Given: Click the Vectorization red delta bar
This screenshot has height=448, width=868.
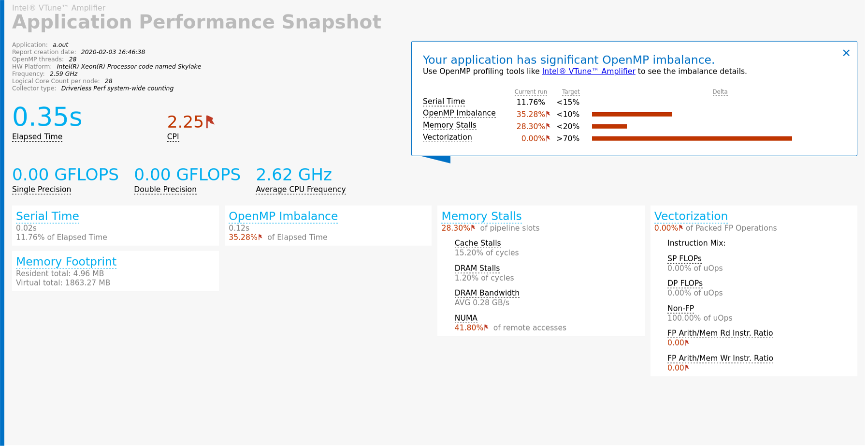Looking at the screenshot, I should tap(692, 138).
